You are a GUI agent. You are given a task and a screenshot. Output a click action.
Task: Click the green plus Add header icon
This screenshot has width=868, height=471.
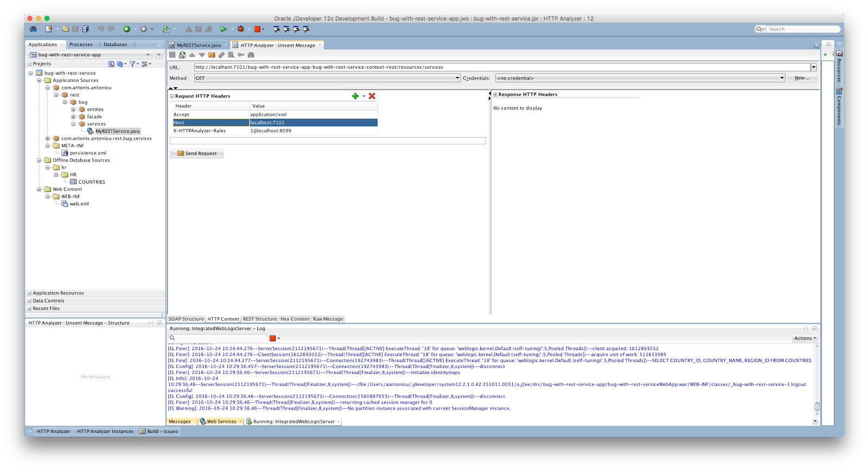pos(355,96)
